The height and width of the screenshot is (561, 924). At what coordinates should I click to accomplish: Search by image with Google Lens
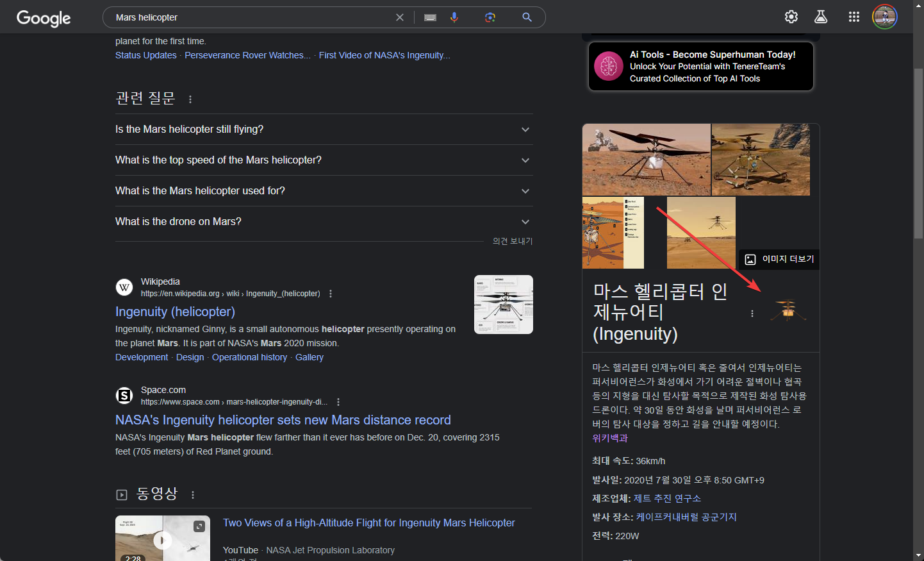coord(490,17)
